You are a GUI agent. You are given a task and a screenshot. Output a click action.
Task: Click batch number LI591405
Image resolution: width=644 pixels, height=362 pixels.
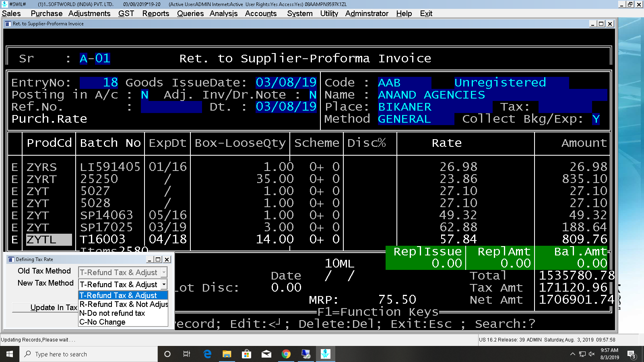(110, 167)
